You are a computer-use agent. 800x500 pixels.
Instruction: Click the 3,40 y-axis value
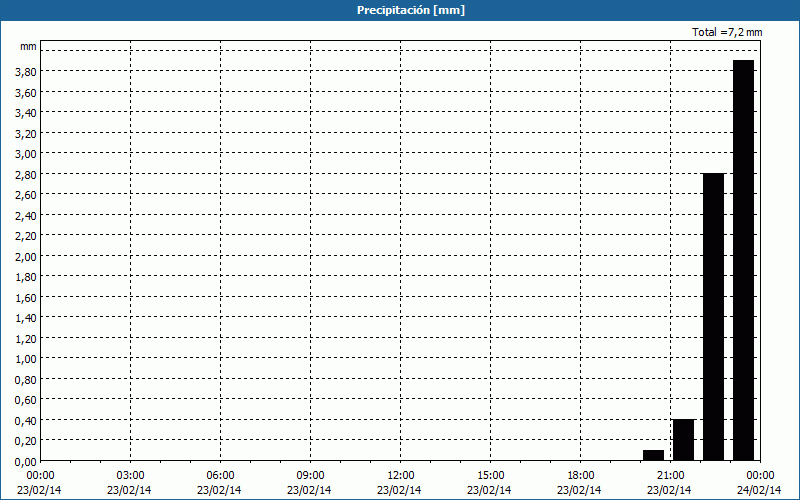[26, 113]
